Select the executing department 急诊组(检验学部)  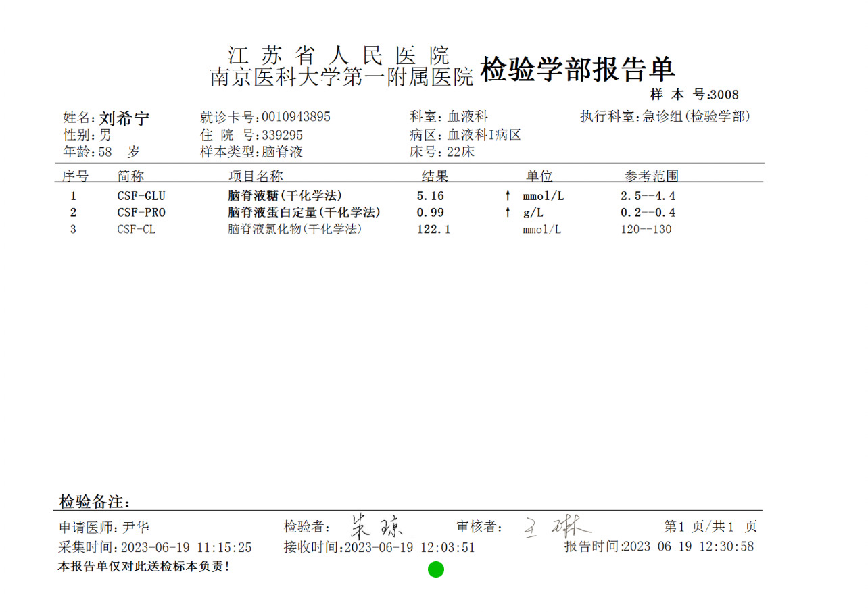pos(696,117)
